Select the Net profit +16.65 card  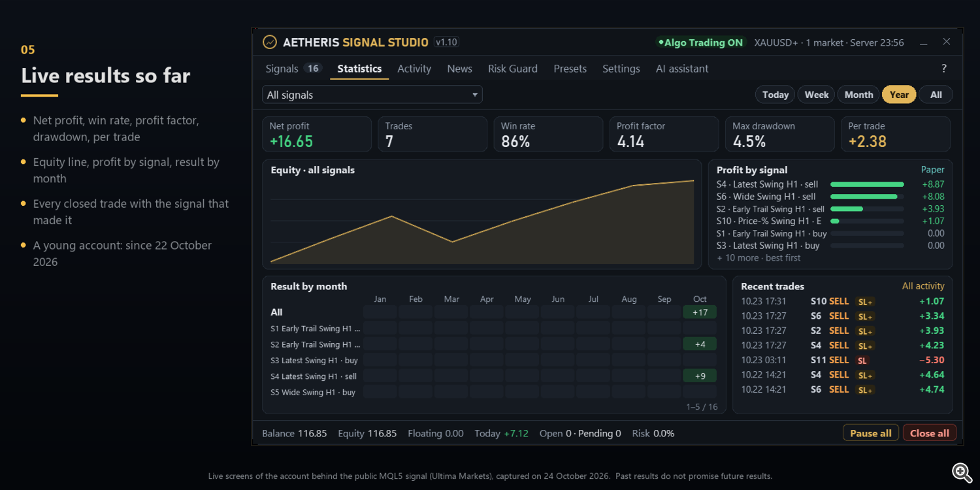click(317, 134)
